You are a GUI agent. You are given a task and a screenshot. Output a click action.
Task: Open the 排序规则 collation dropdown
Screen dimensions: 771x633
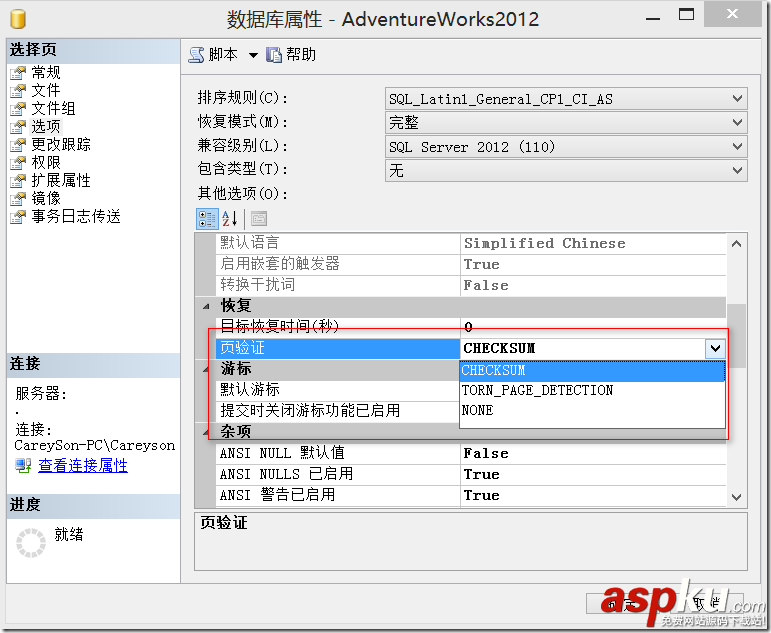point(566,99)
